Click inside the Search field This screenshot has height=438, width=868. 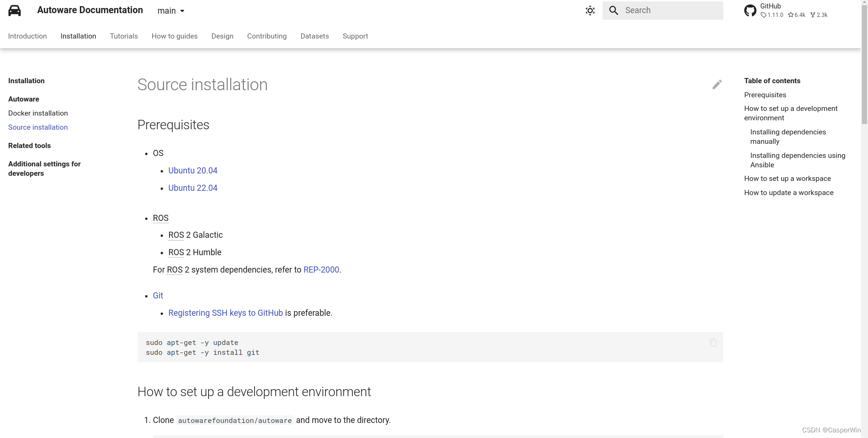tap(667, 10)
